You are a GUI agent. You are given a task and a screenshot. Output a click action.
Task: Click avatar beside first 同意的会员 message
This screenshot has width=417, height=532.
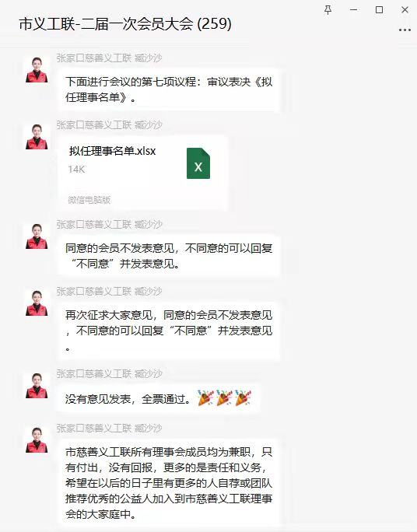37,236
